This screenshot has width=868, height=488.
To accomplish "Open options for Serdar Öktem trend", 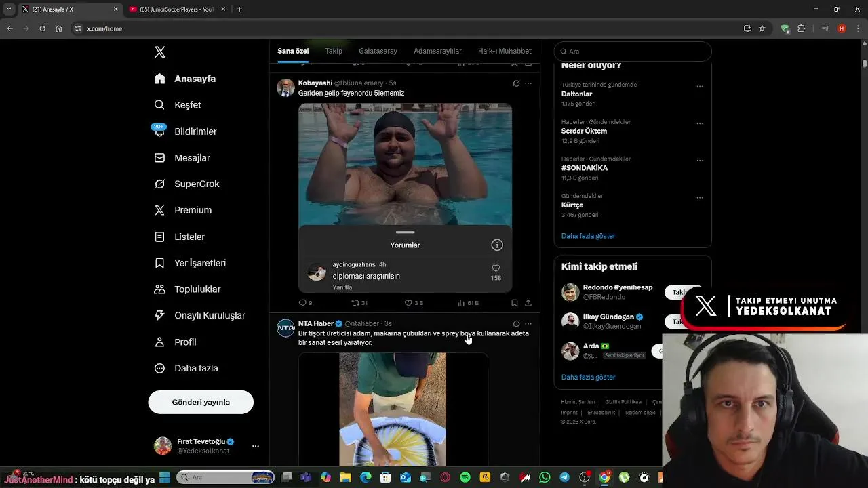I will click(x=700, y=124).
